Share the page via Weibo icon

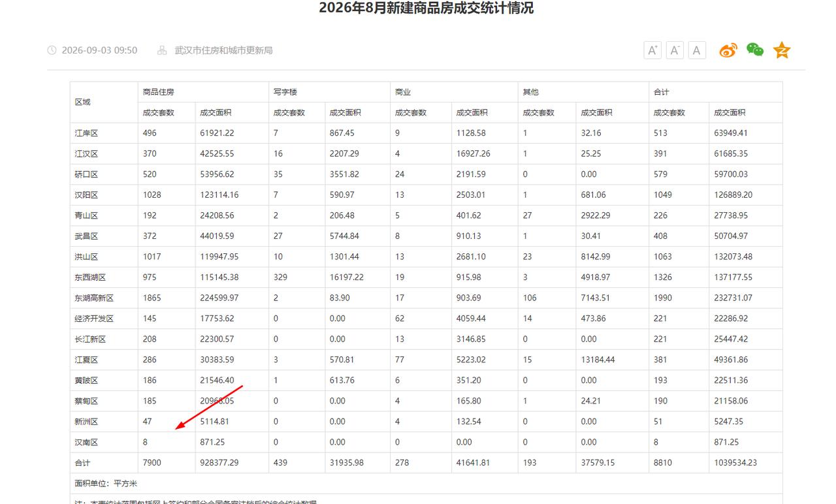728,50
